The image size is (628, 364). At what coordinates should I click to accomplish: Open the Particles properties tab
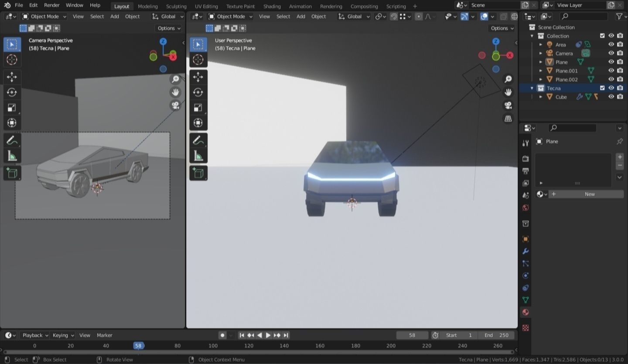[526, 263]
